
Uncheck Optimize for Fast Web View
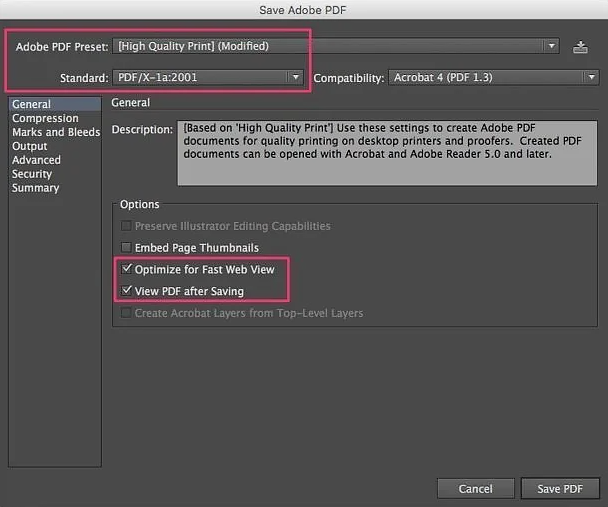126,270
